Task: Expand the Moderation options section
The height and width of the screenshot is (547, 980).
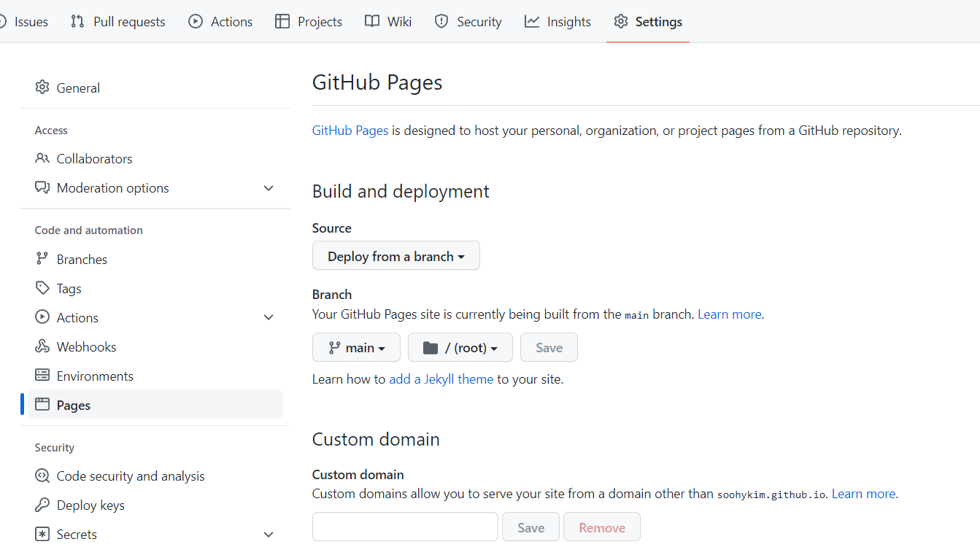Action: [269, 188]
